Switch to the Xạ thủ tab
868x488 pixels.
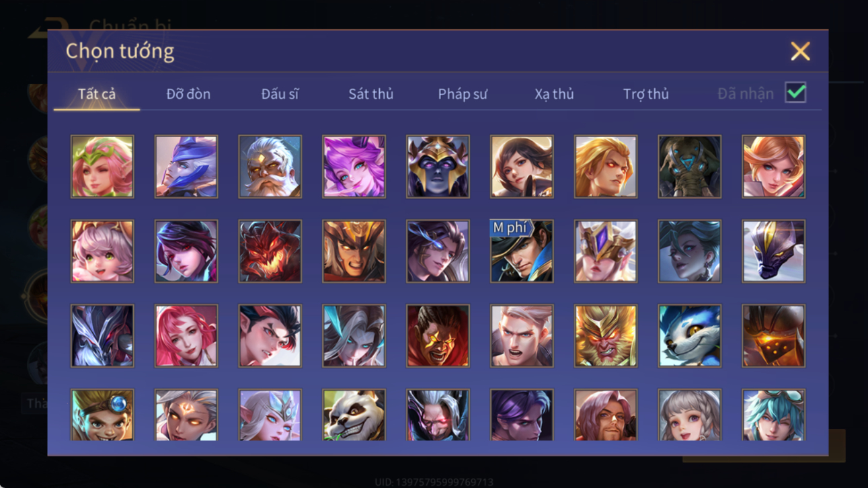pyautogui.click(x=554, y=94)
